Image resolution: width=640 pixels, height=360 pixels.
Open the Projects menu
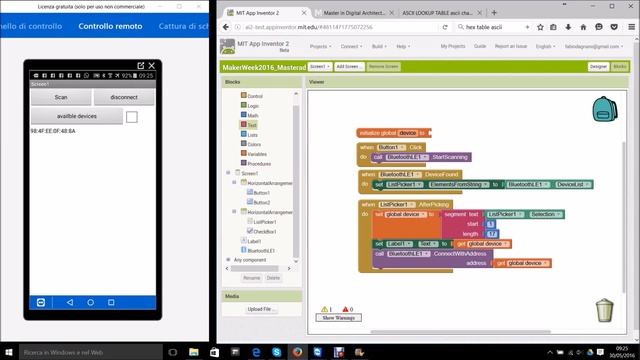coord(320,47)
